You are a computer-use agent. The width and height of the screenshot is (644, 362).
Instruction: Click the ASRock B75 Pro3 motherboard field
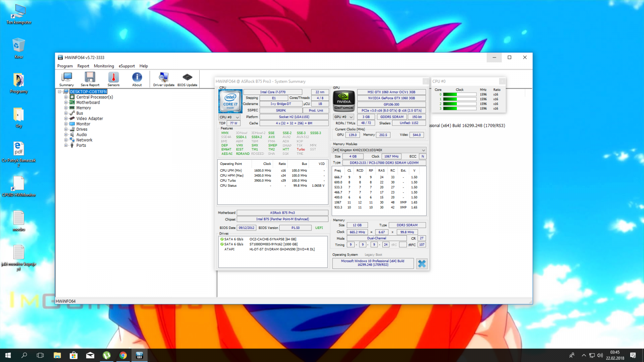(x=282, y=213)
